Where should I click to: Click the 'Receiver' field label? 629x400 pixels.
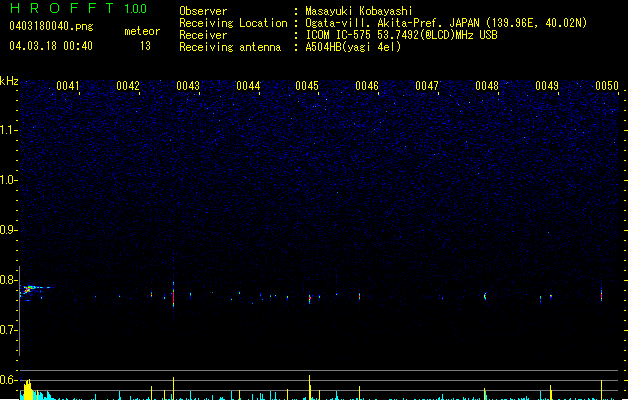[x=203, y=35]
